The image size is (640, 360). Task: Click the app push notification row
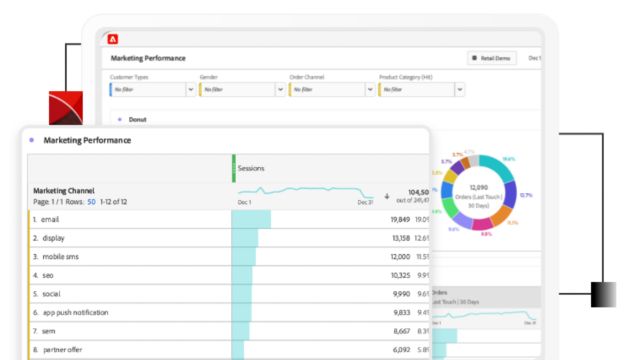tap(229, 313)
